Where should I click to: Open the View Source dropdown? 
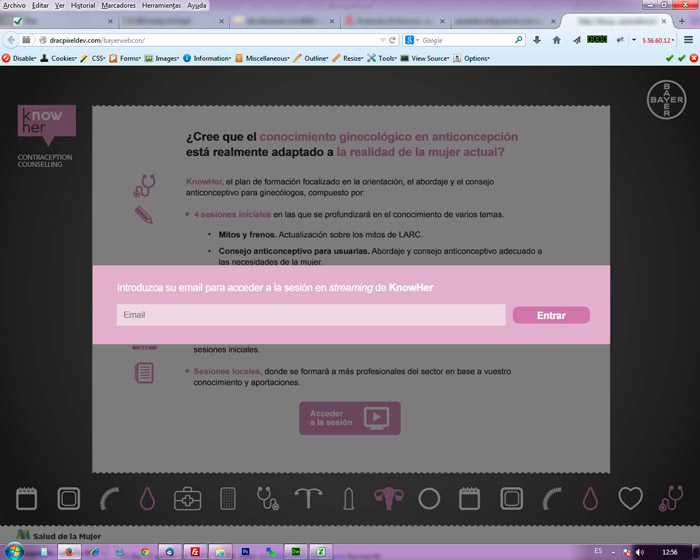click(425, 58)
